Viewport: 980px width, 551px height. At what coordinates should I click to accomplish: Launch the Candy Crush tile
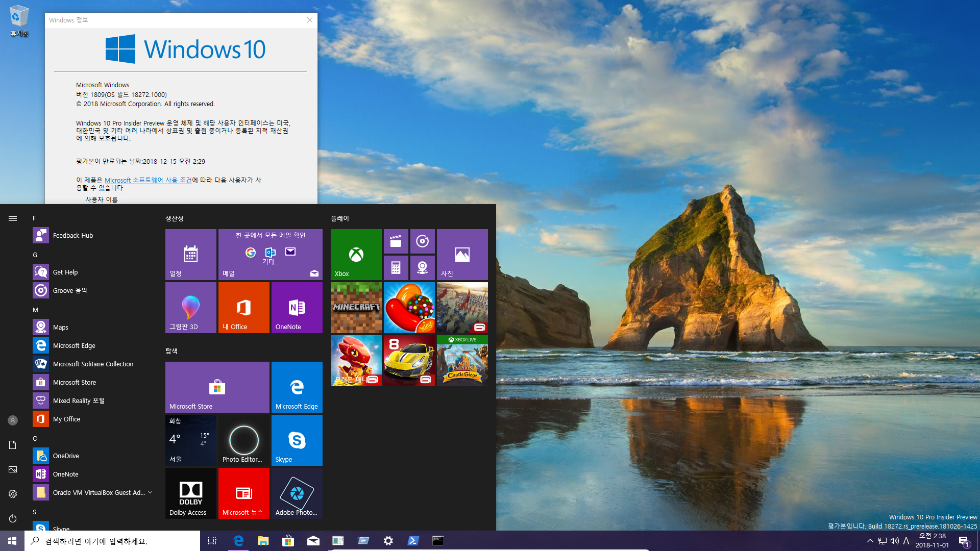coord(409,308)
